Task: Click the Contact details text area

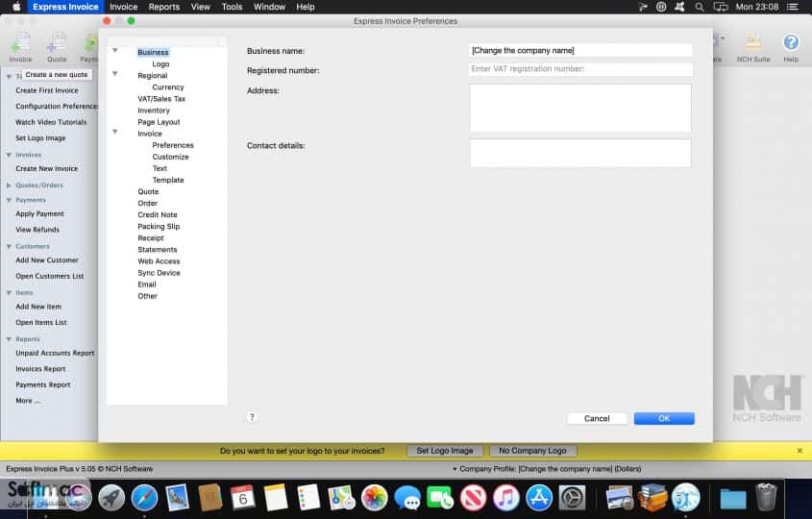Action: pyautogui.click(x=580, y=153)
